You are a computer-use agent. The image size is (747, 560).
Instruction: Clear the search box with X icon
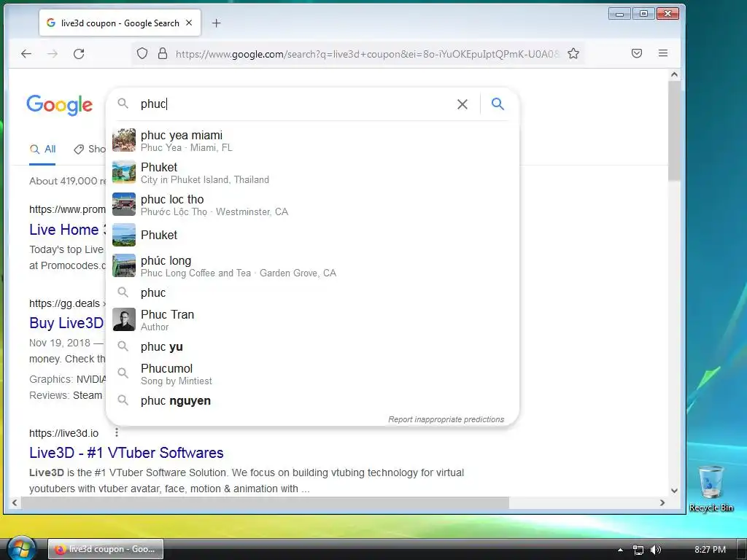coord(462,104)
